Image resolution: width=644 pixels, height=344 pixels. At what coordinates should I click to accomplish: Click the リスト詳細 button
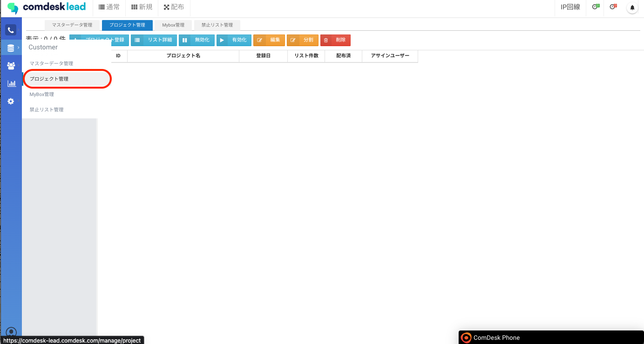click(154, 40)
